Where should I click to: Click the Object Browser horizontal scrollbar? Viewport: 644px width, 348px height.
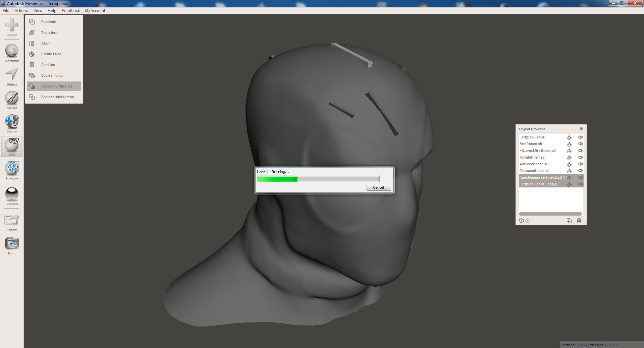coord(550,214)
